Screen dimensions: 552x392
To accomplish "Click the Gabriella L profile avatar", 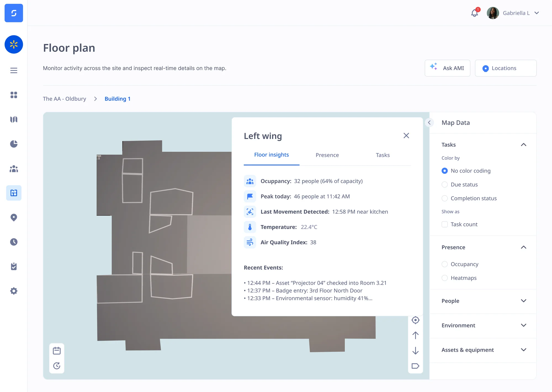I will click(493, 13).
